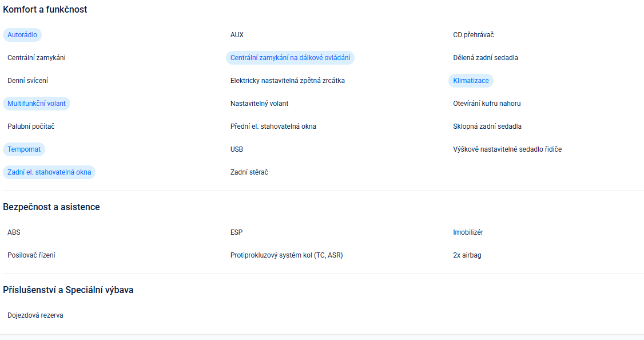
Task: Enable Protiprokluzový systém kol (TC, ASR)
Action: point(286,255)
